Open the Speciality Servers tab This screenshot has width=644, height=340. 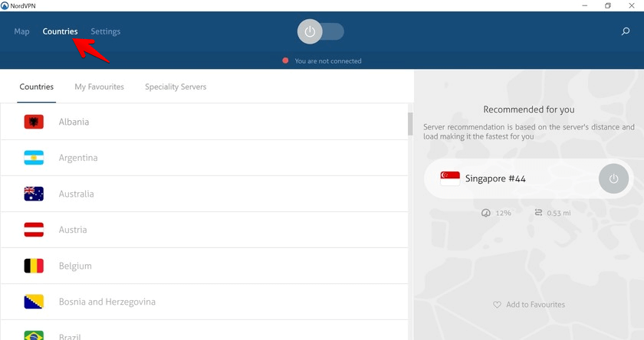point(176,87)
